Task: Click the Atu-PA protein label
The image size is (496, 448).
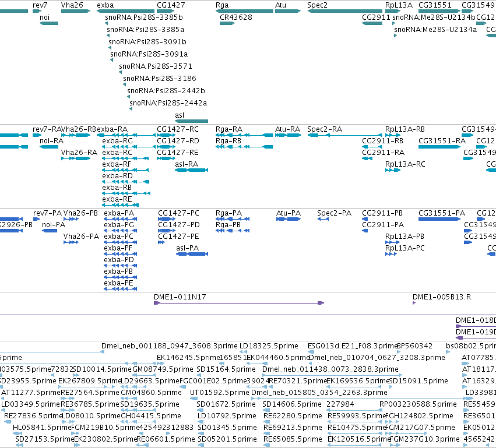Action: tap(289, 213)
